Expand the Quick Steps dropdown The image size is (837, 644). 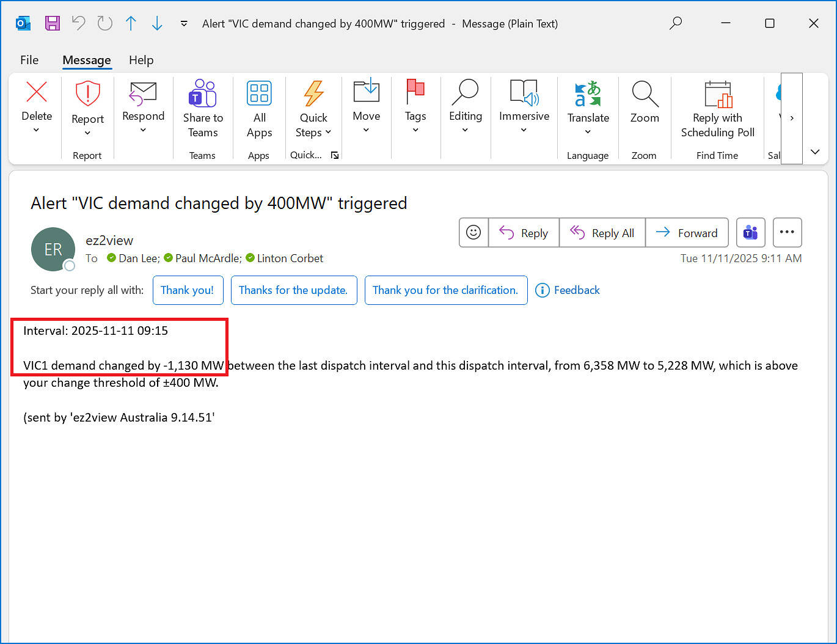pyautogui.click(x=327, y=133)
